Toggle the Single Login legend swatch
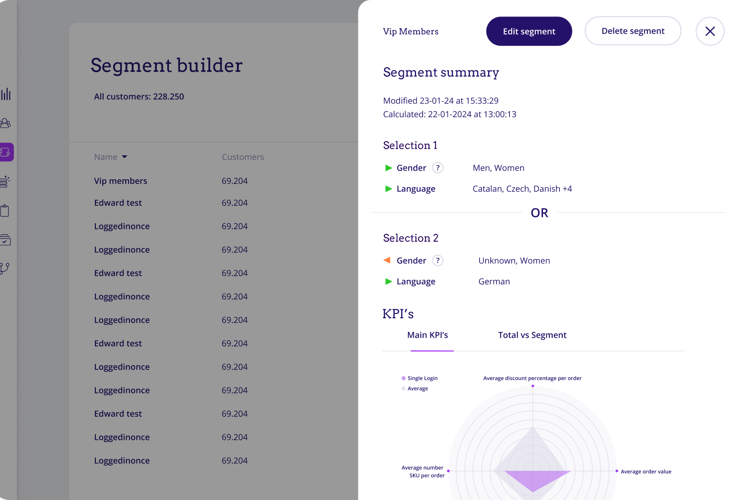735x500 pixels. pos(403,378)
